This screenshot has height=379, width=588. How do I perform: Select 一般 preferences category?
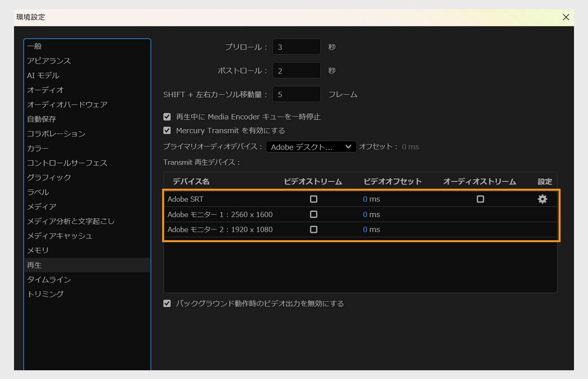(x=87, y=46)
